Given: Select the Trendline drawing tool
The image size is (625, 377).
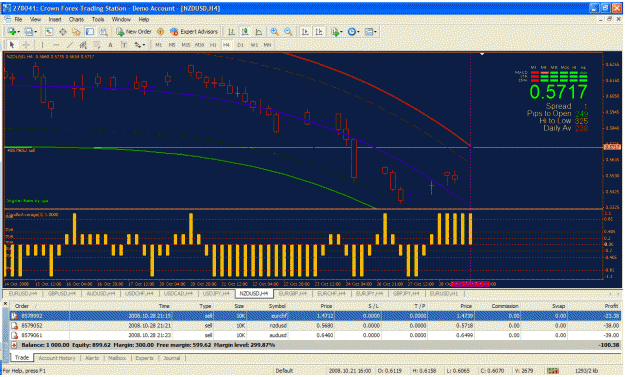Looking at the screenshot, I should coord(70,45).
